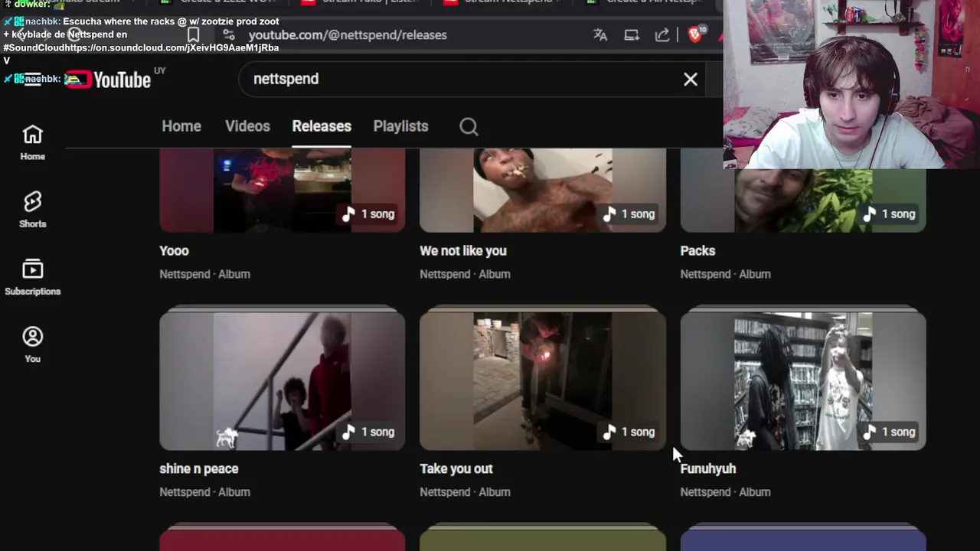Click the 1 song badge on Packs
The image size is (980, 551).
[x=889, y=214]
